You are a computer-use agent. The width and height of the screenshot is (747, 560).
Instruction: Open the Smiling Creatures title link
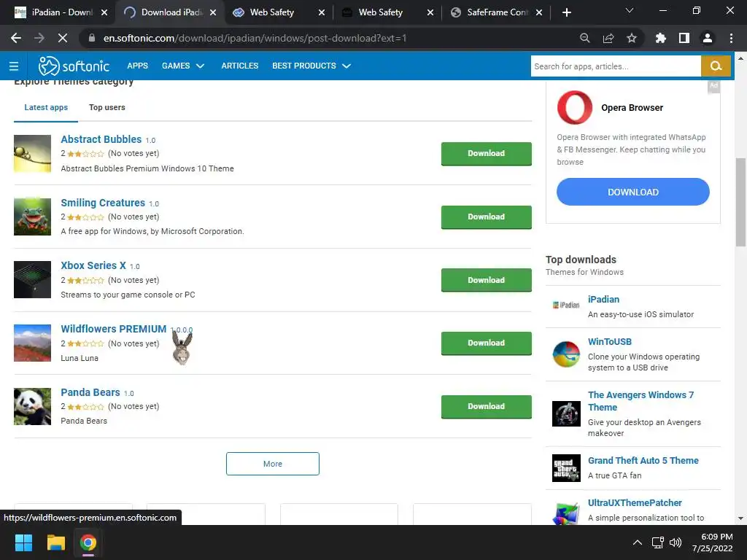point(103,203)
